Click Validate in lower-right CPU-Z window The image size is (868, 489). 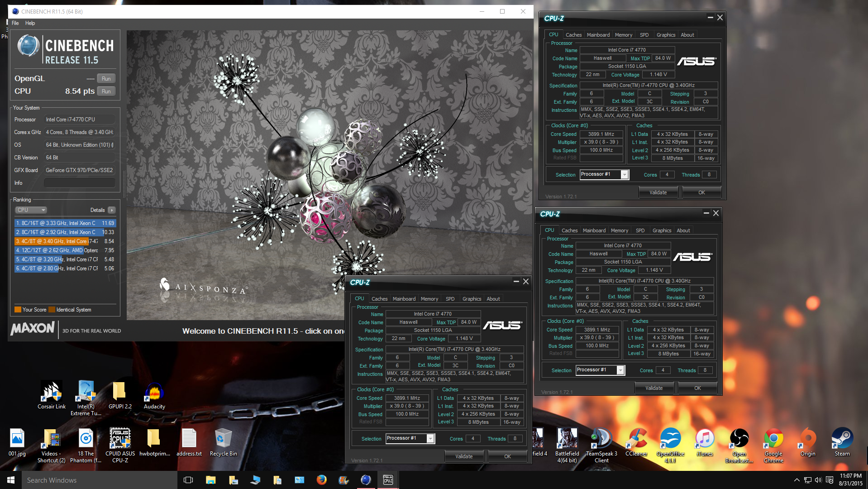[x=654, y=388]
